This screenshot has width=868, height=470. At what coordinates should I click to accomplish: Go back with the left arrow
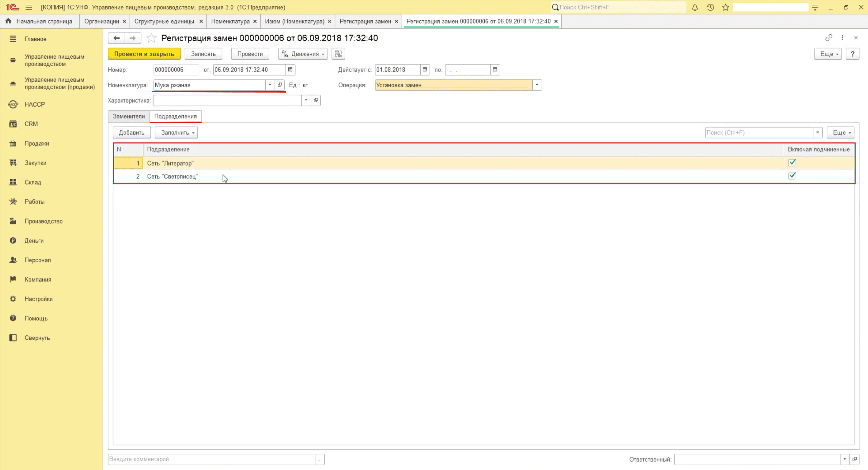(x=116, y=38)
